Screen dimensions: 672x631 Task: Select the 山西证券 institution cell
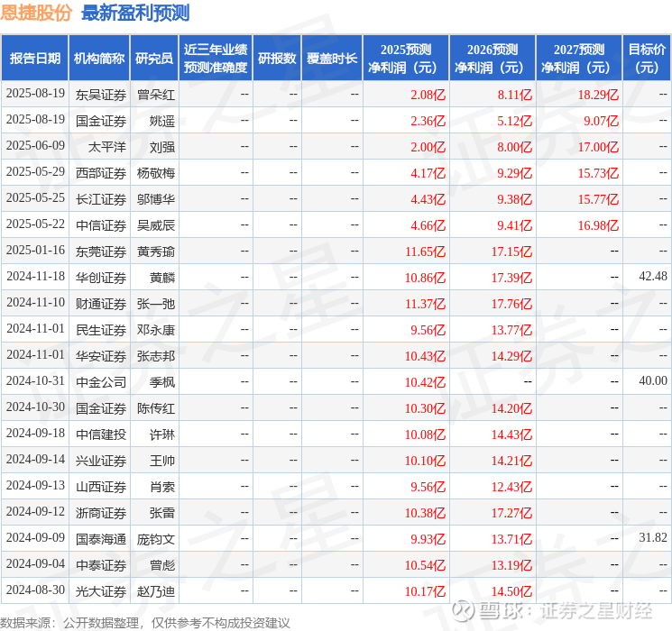101,487
